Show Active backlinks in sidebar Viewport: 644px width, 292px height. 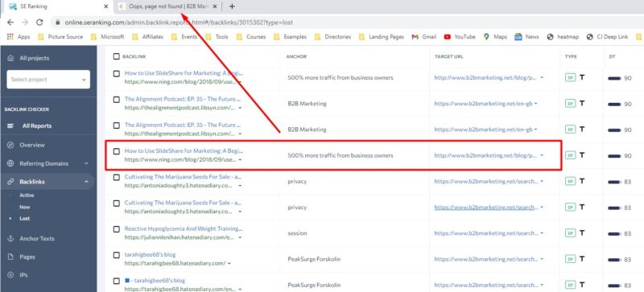click(x=27, y=195)
